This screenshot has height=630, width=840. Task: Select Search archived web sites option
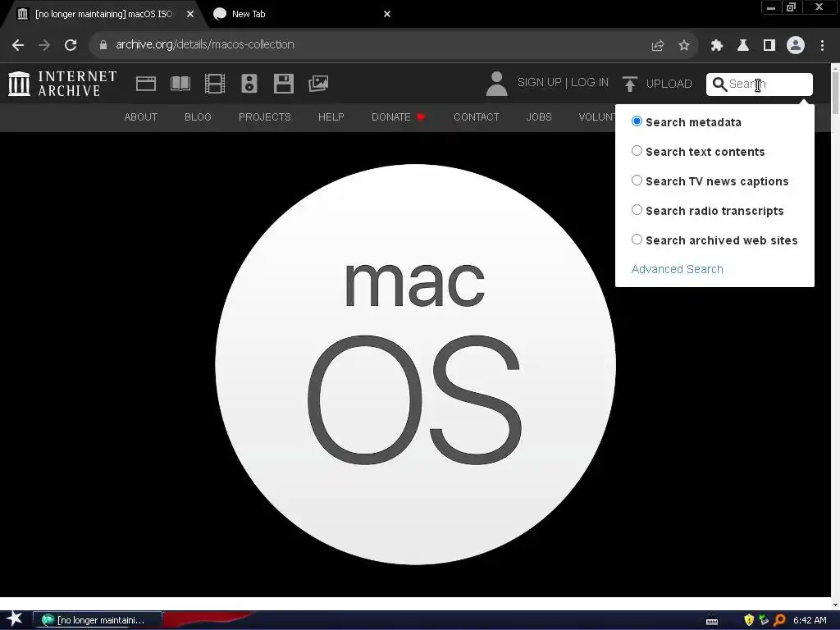(x=637, y=239)
